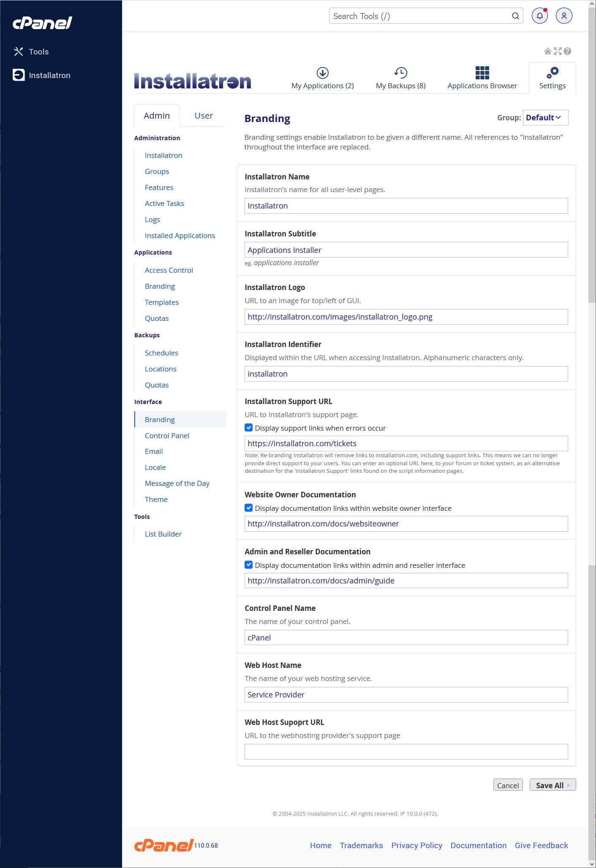This screenshot has width=596, height=868.
Task: Click the empty Web Host Support URL field
Action: pyautogui.click(x=406, y=751)
